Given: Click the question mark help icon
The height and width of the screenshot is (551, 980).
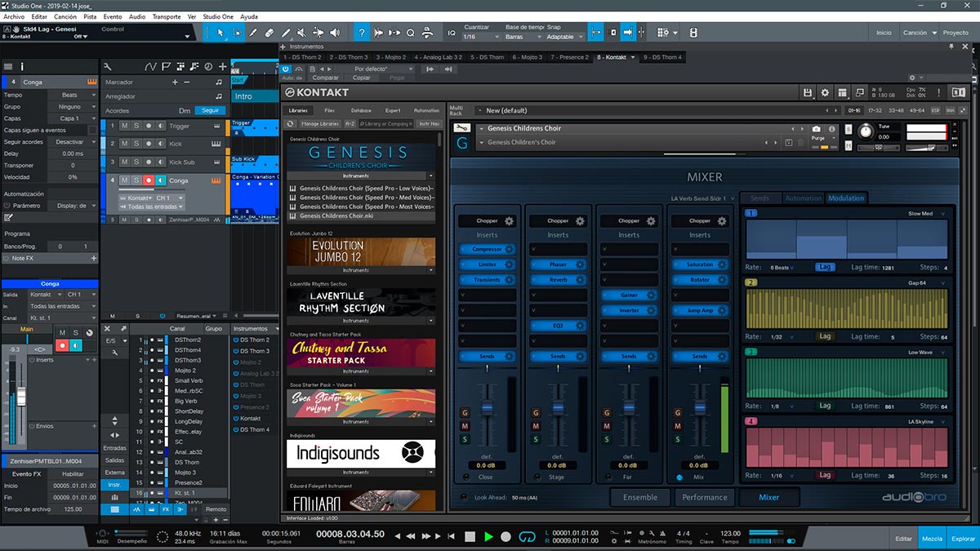Looking at the screenshot, I should tap(362, 33).
